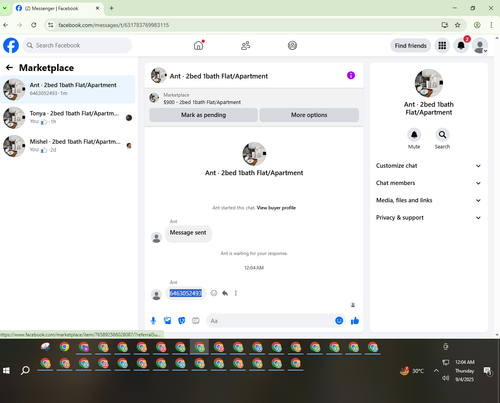Click the Mute bell in the chat info panel

414,135
